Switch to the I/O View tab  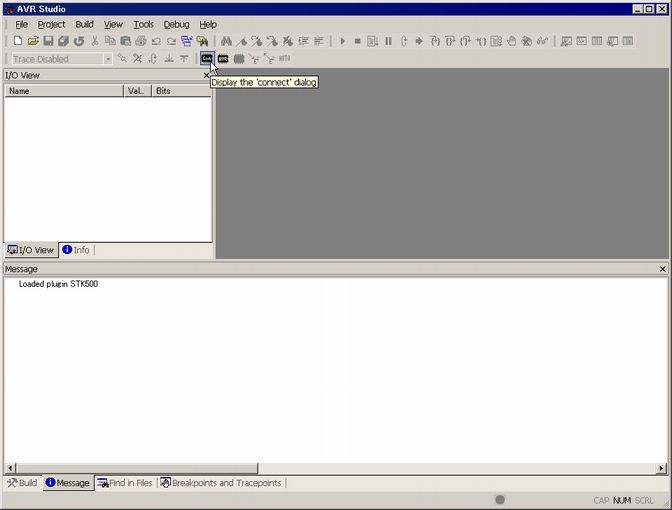[x=31, y=250]
